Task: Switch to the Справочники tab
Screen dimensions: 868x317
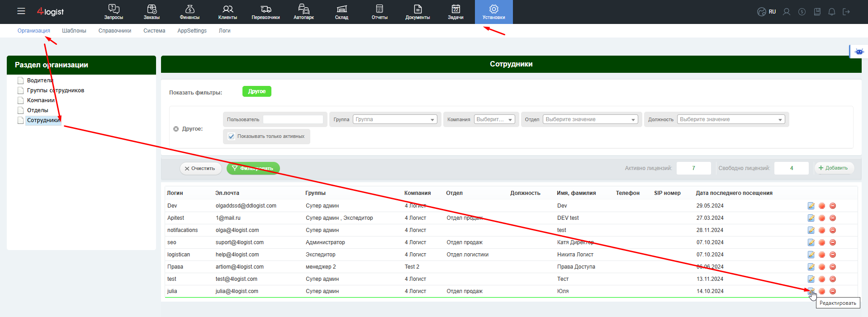Action: point(115,31)
